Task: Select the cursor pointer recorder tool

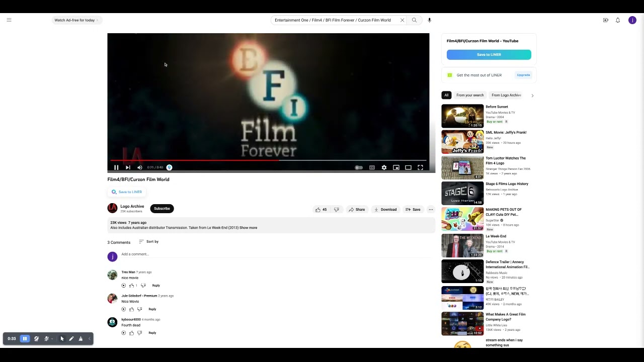Action: tap(62, 339)
